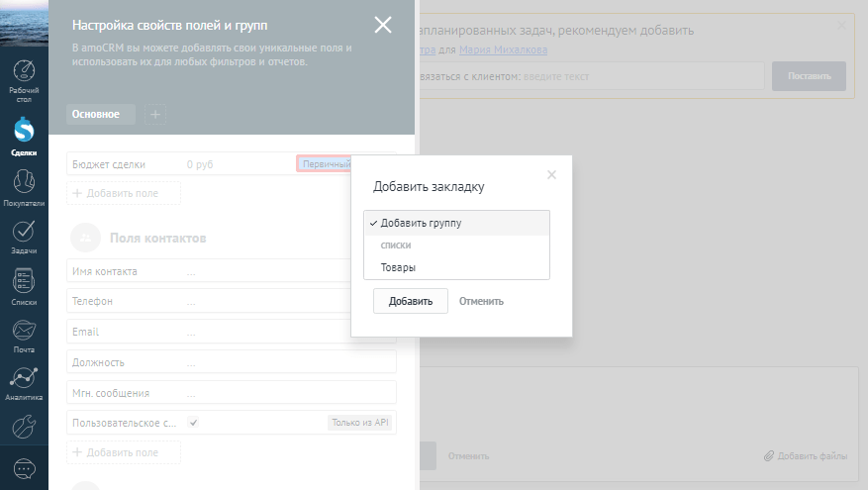Screen dimensions: 868x490
Task: Close the field settings panel
Action: pyautogui.click(x=382, y=26)
